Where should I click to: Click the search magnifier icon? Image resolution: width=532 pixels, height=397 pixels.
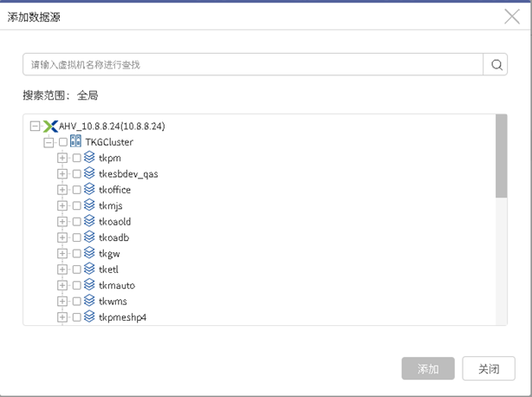pyautogui.click(x=496, y=64)
